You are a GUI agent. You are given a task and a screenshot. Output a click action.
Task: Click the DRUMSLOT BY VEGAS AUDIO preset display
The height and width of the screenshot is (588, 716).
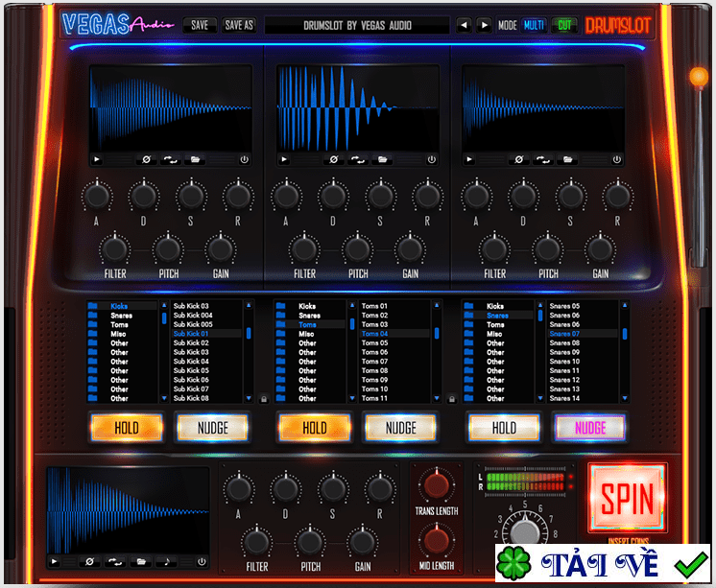point(357,26)
